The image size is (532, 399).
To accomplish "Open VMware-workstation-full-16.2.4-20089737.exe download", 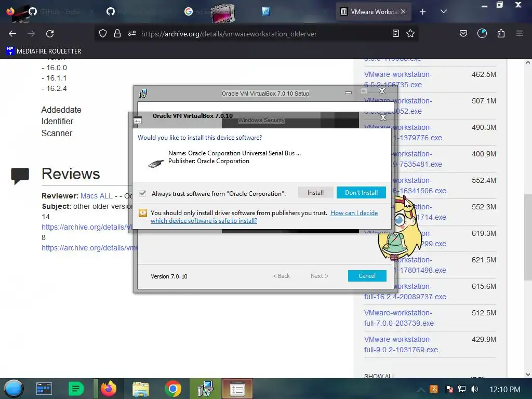I will (405, 291).
